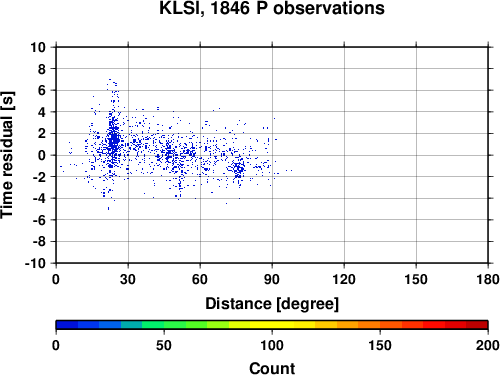Viewport: 500px width, 375px height.
Task: Click the colorbar tick label '50'
Action: pyautogui.click(x=164, y=345)
